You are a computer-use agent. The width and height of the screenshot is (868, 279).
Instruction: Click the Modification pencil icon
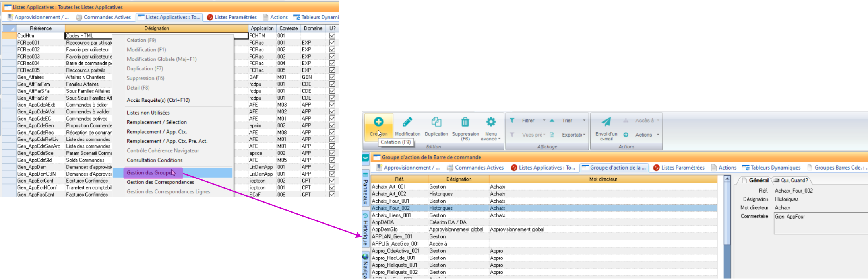(x=407, y=122)
